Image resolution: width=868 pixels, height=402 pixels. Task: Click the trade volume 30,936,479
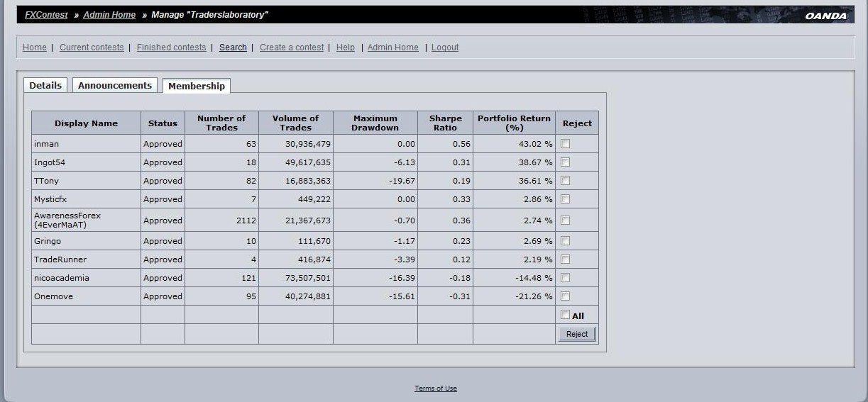(308, 144)
